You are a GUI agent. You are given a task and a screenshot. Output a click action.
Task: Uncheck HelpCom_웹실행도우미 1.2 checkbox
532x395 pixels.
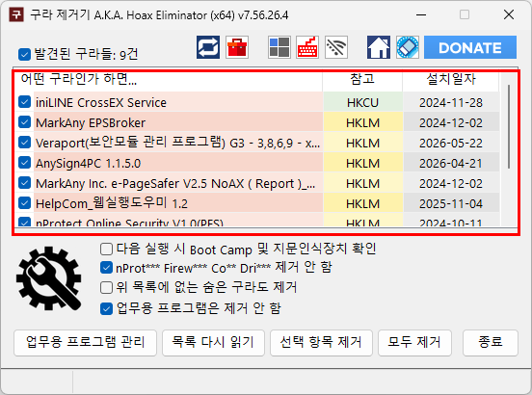24,203
